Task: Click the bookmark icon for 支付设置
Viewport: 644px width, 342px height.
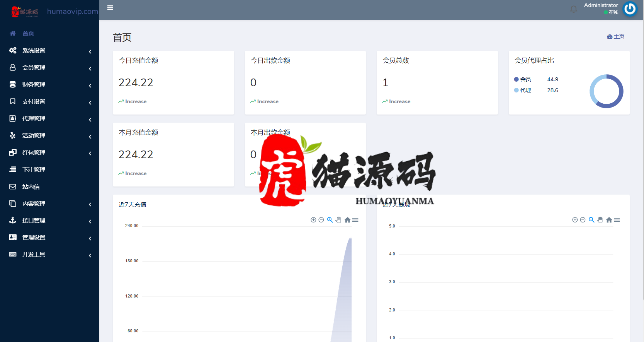Action: click(13, 101)
